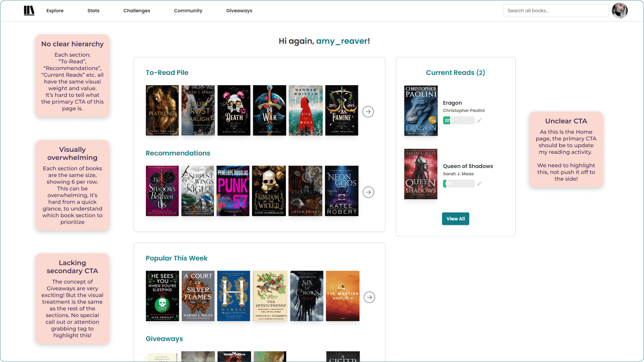
Task: Edit Queen of Shadows progress pencil
Action: 480,184
